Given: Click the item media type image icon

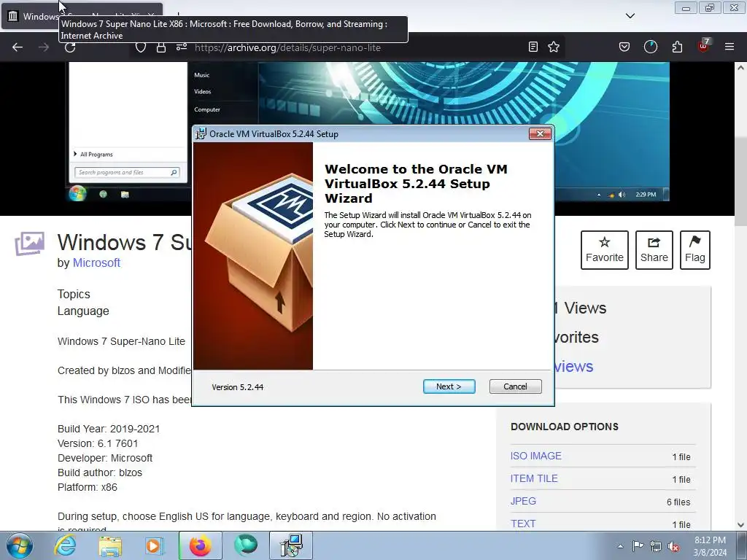Looking at the screenshot, I should 29,244.
